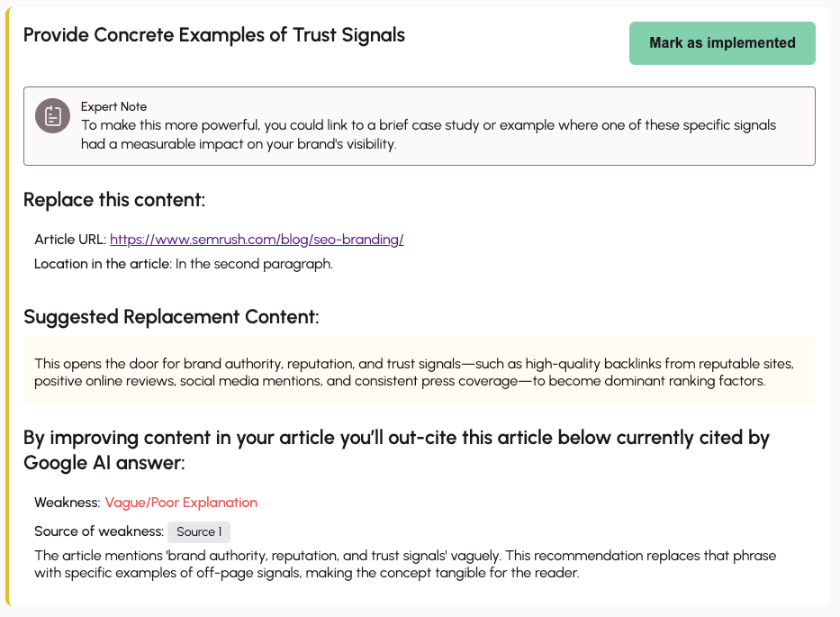
Task: Open the semrush seo-branding article link
Action: (257, 240)
